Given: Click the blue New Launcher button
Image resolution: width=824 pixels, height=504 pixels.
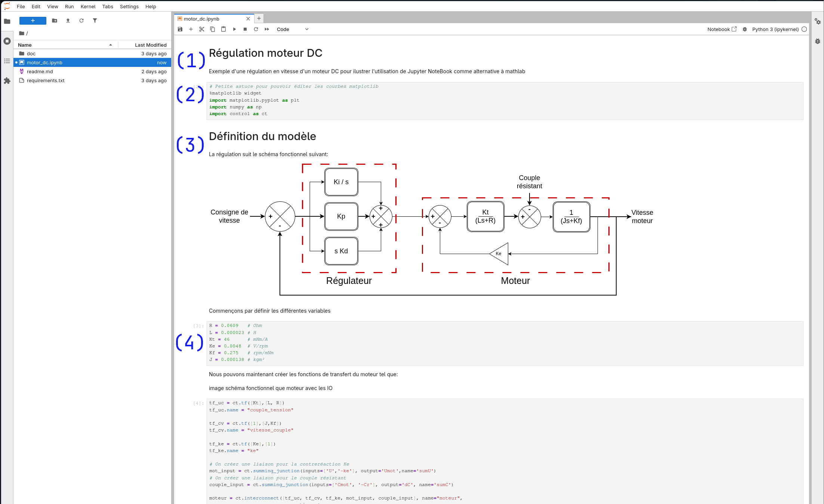Looking at the screenshot, I should (33, 21).
